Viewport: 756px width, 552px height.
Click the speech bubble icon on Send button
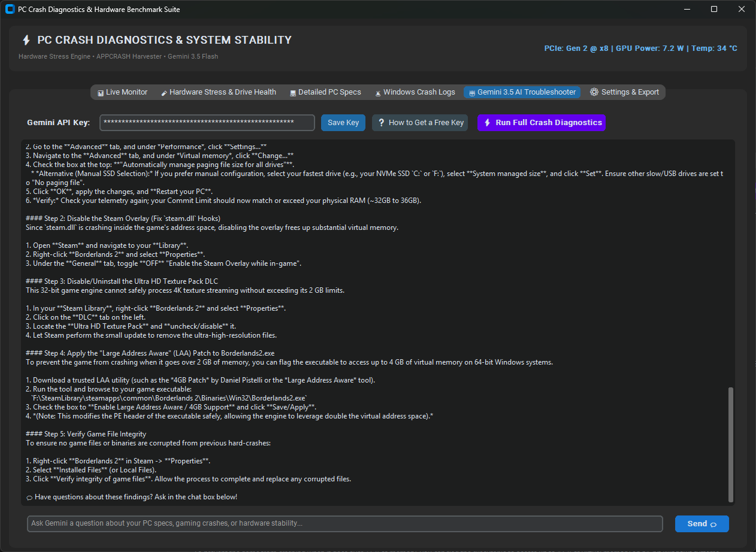click(713, 524)
